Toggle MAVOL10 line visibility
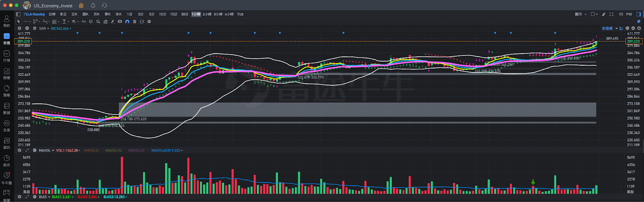Image resolution: width=644 pixels, height=202 pixels. click(x=114, y=150)
